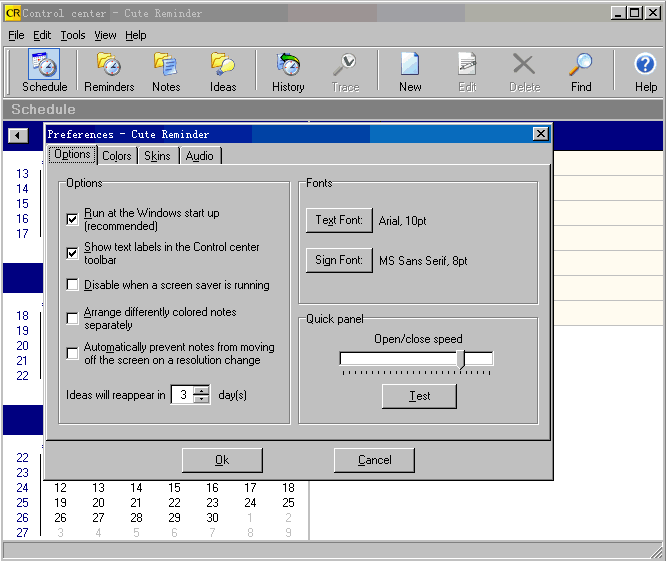Click hour 27 in the time column
The height and width of the screenshot is (561, 666).
tap(23, 532)
